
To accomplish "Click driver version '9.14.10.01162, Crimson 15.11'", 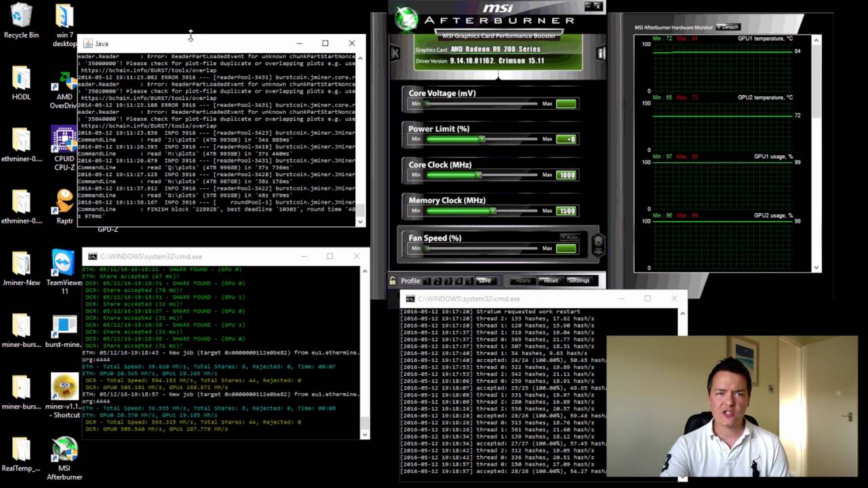I will (x=498, y=61).
